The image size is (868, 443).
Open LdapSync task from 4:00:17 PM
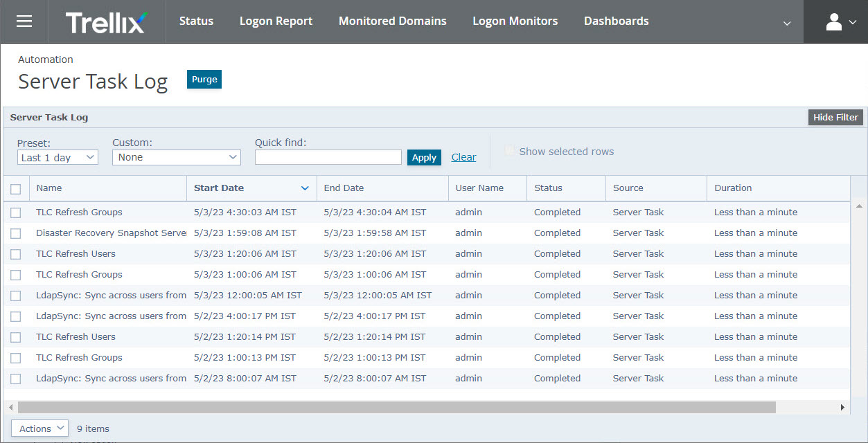(x=112, y=316)
